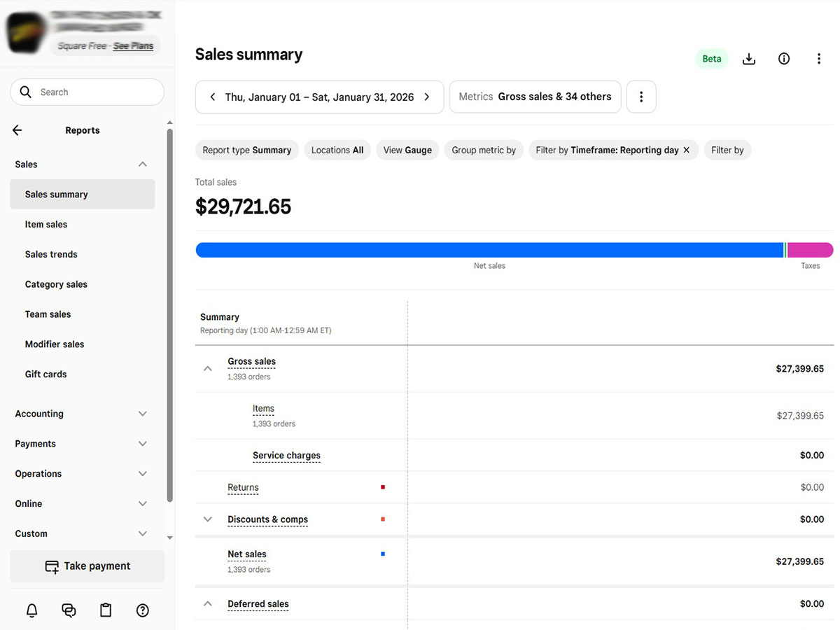Image resolution: width=840 pixels, height=630 pixels.
Task: Follow the See Plans link
Action: 133,46
